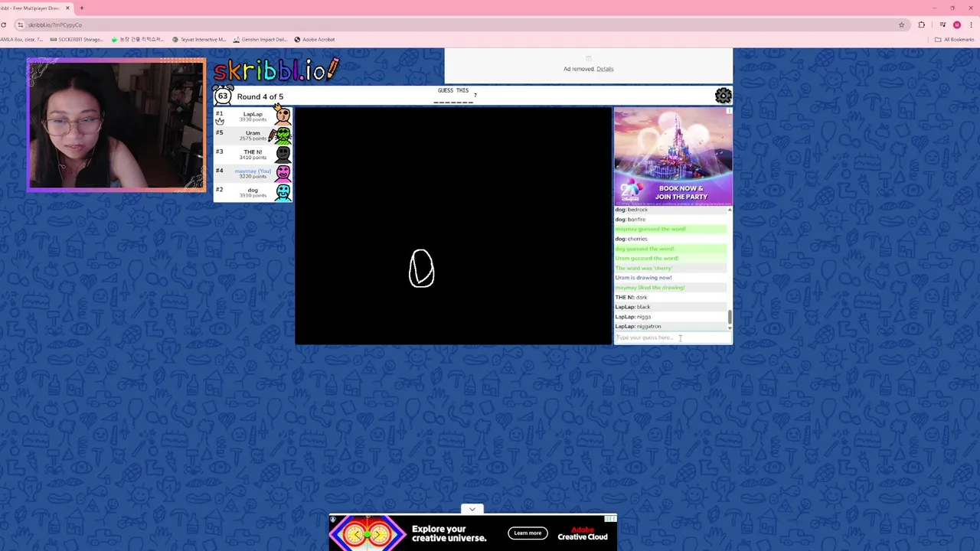Click the round timer alarm clock icon
The width and height of the screenshot is (980, 551).
point(222,95)
